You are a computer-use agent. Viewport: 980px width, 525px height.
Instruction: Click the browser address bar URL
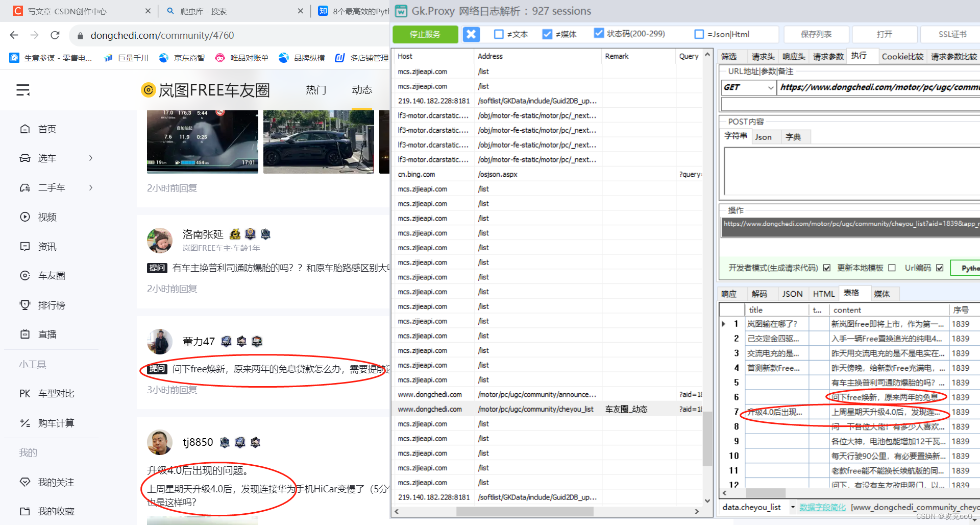(x=162, y=35)
